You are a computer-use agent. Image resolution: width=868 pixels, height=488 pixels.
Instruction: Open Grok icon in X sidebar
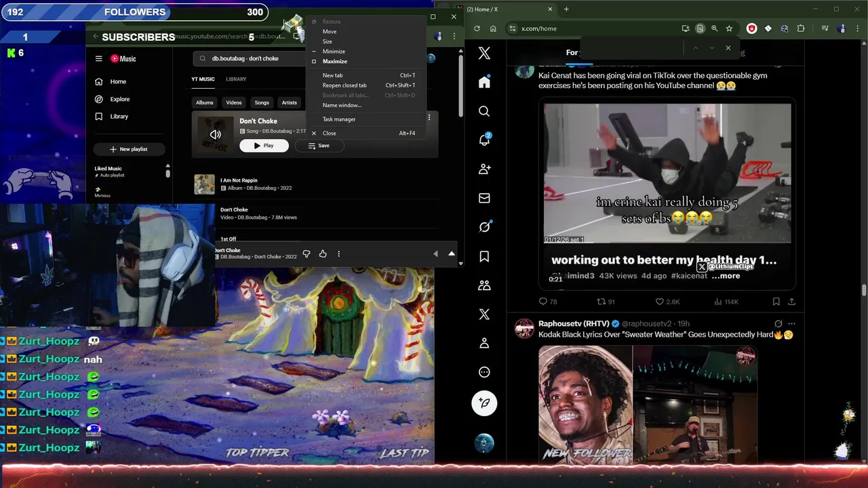484,227
